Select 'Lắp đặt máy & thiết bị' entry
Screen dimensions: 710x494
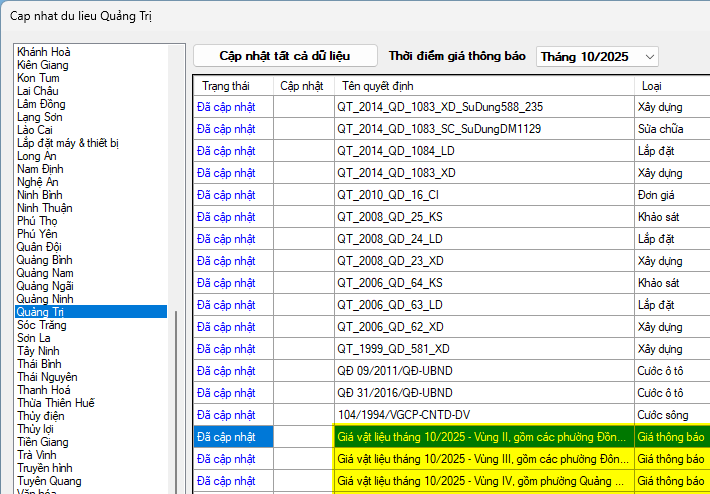[x=68, y=143]
